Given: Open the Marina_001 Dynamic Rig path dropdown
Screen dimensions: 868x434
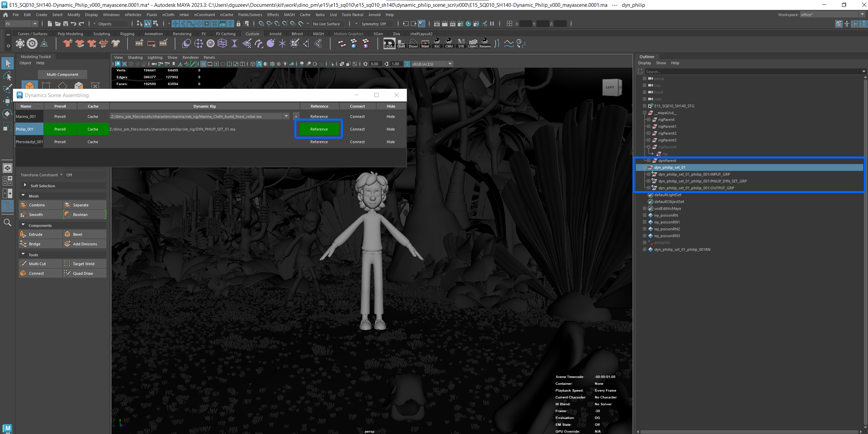Looking at the screenshot, I should [286, 116].
